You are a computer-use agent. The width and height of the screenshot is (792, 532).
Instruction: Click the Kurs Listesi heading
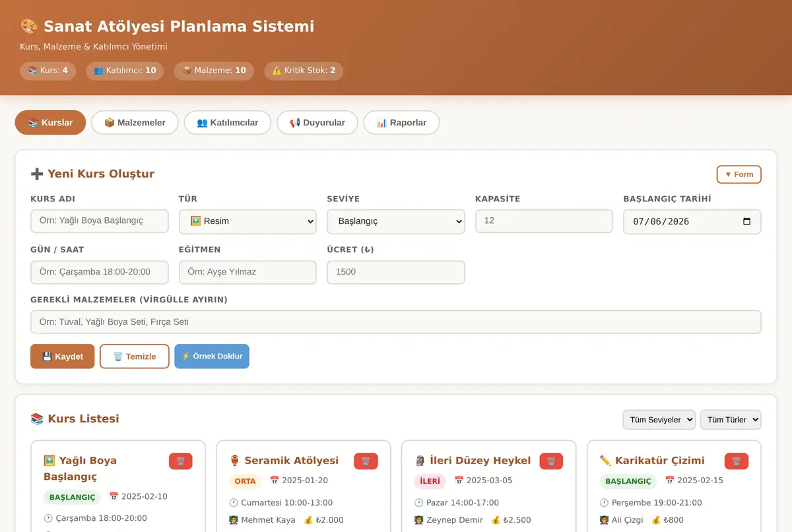point(75,419)
